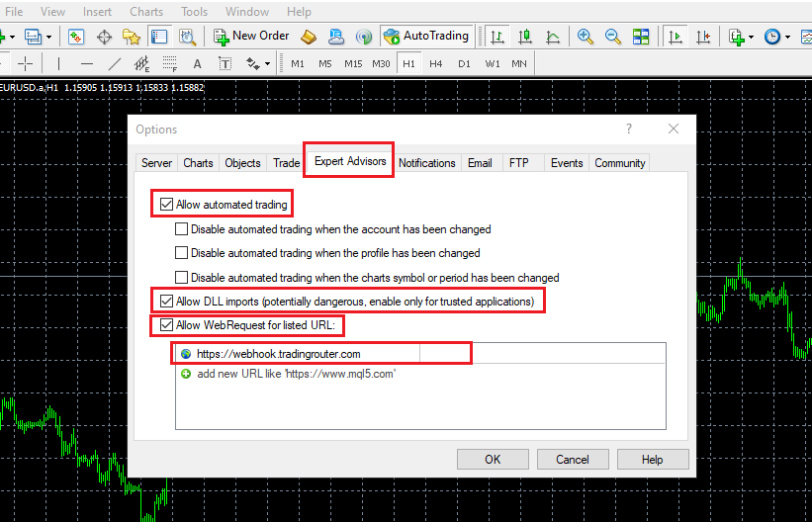The width and height of the screenshot is (812, 522).
Task: Enable disable-trading when symbol or period changed
Action: point(181,278)
